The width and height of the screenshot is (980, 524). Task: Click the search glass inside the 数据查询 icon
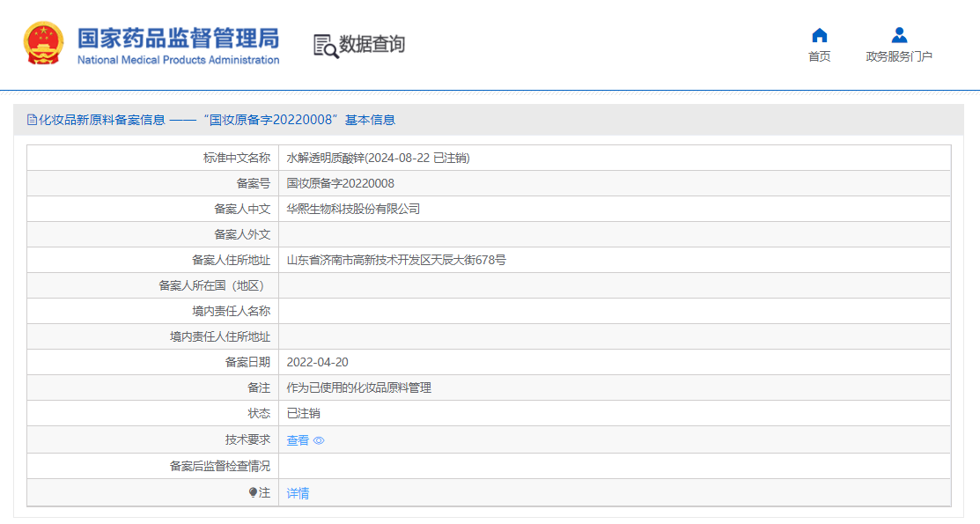pos(330,50)
